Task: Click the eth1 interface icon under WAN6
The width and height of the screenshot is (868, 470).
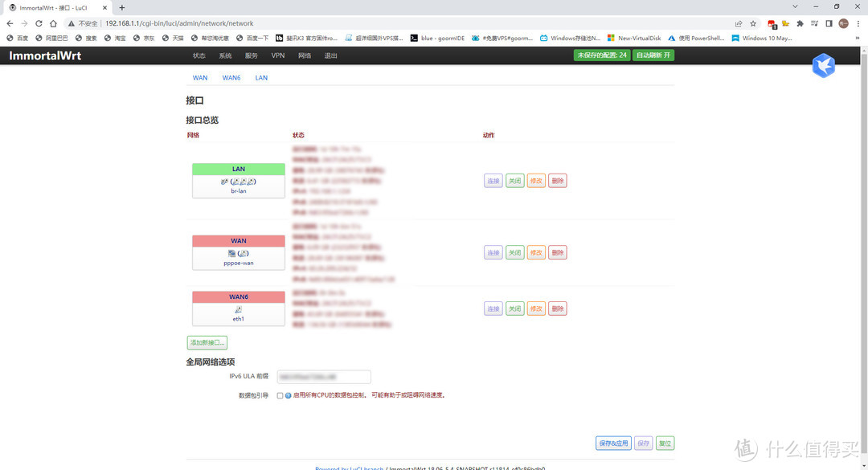Action: pyautogui.click(x=239, y=309)
